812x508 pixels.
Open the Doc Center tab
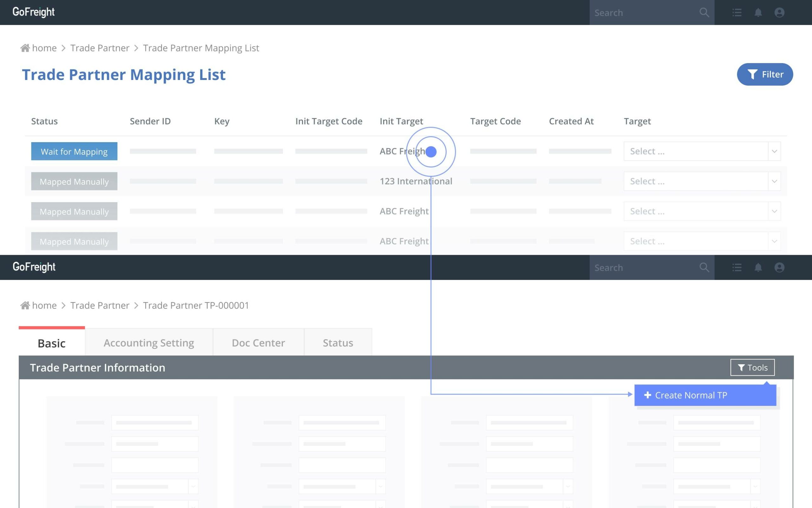click(258, 343)
